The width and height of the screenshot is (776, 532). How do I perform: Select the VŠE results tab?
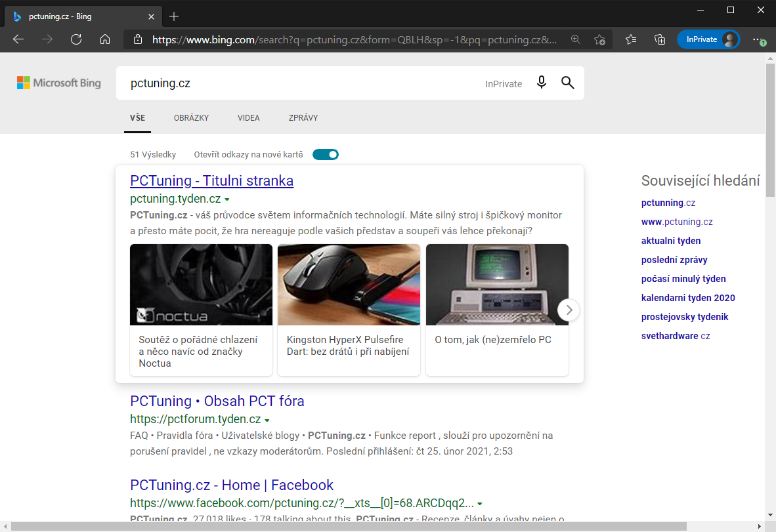coord(138,117)
